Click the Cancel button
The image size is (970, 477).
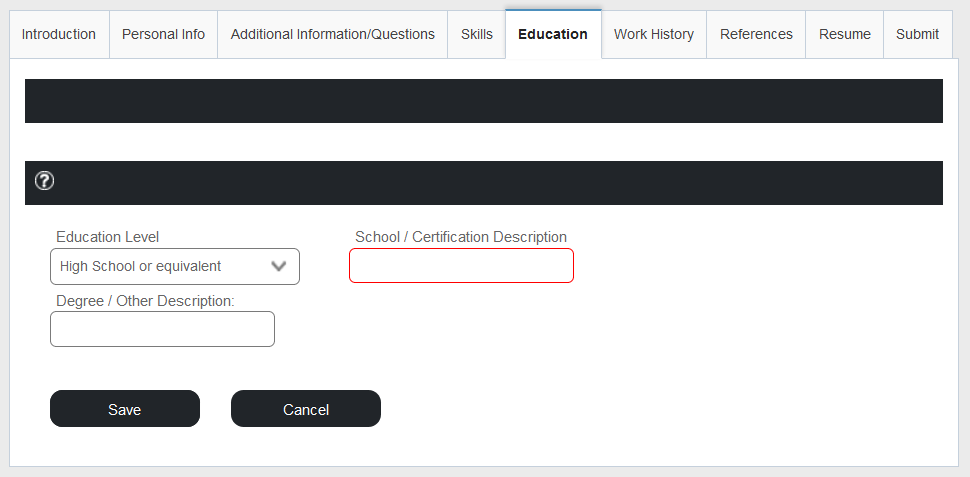click(x=306, y=409)
